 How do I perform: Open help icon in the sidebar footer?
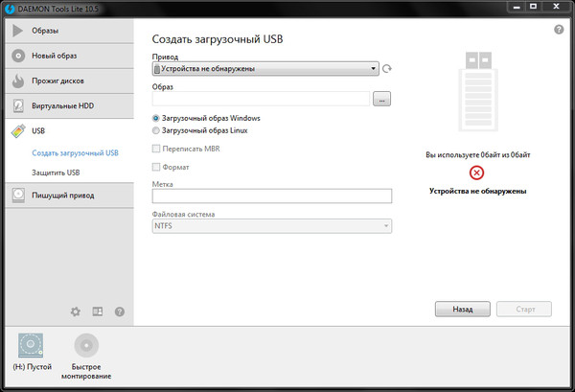[120, 311]
